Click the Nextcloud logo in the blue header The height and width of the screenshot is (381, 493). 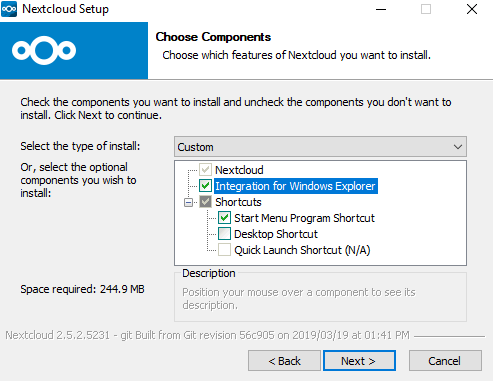[x=44, y=50]
